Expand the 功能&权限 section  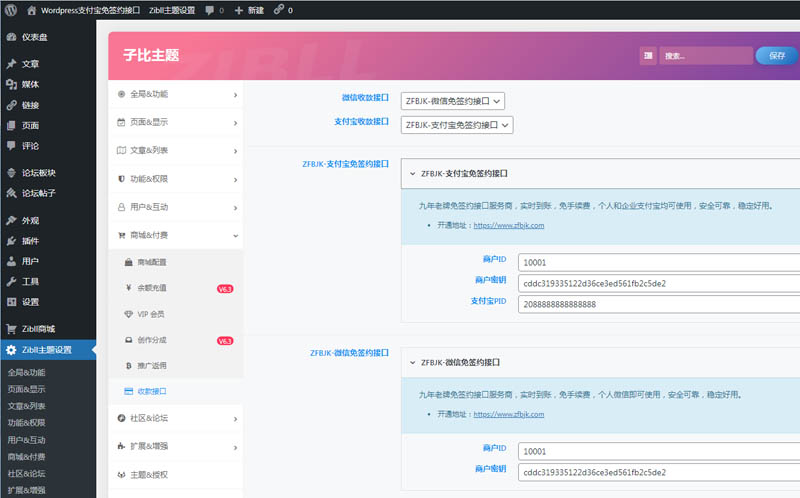click(x=176, y=179)
